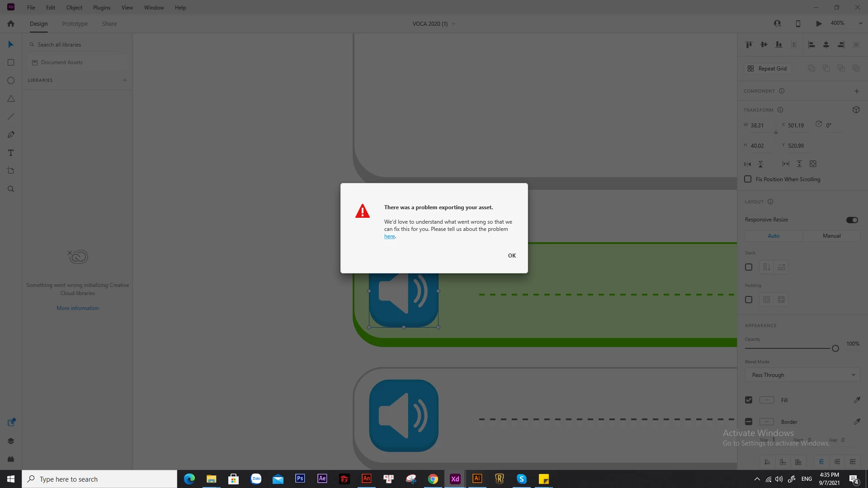Click the Repeat Grid button
This screenshot has height=488, width=868.
(768, 68)
